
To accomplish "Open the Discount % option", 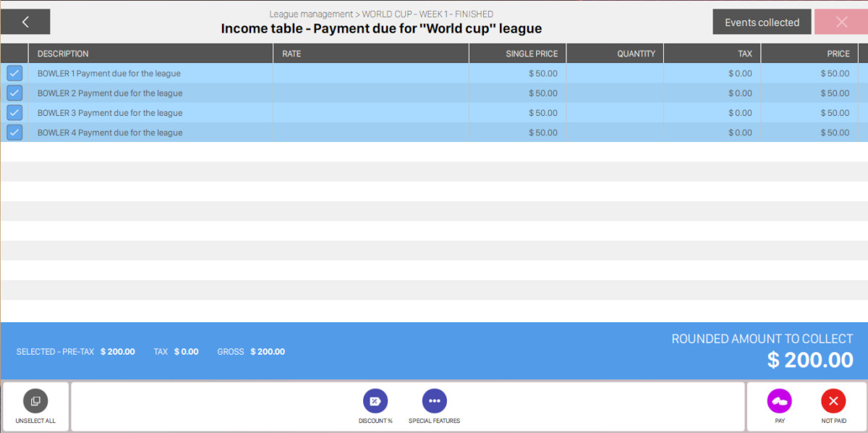I will [x=375, y=401].
